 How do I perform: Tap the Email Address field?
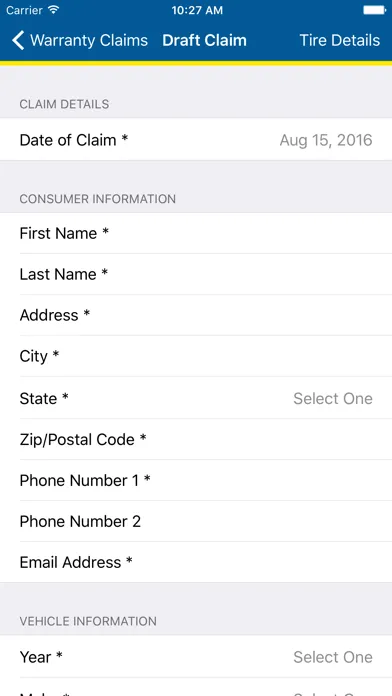coord(196,562)
